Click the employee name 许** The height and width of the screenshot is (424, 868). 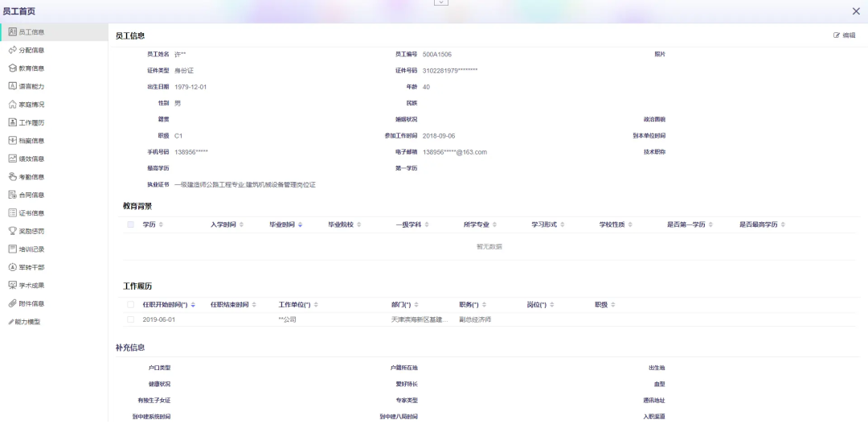coord(180,55)
